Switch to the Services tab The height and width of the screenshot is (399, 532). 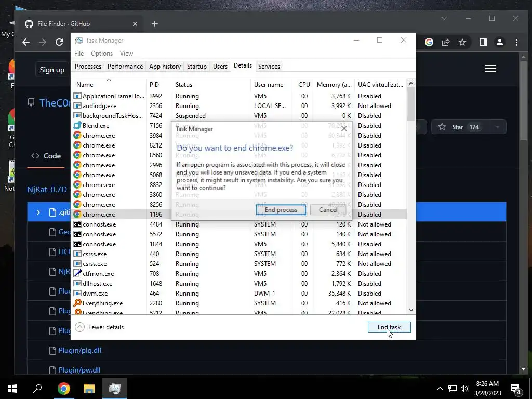[269, 66]
